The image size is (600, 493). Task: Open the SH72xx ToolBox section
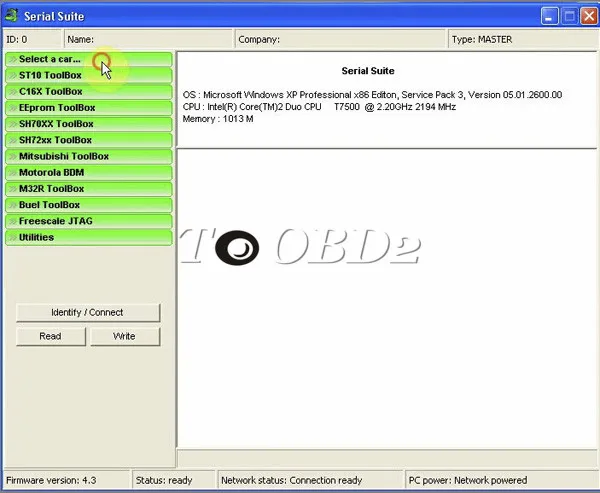tap(89, 140)
